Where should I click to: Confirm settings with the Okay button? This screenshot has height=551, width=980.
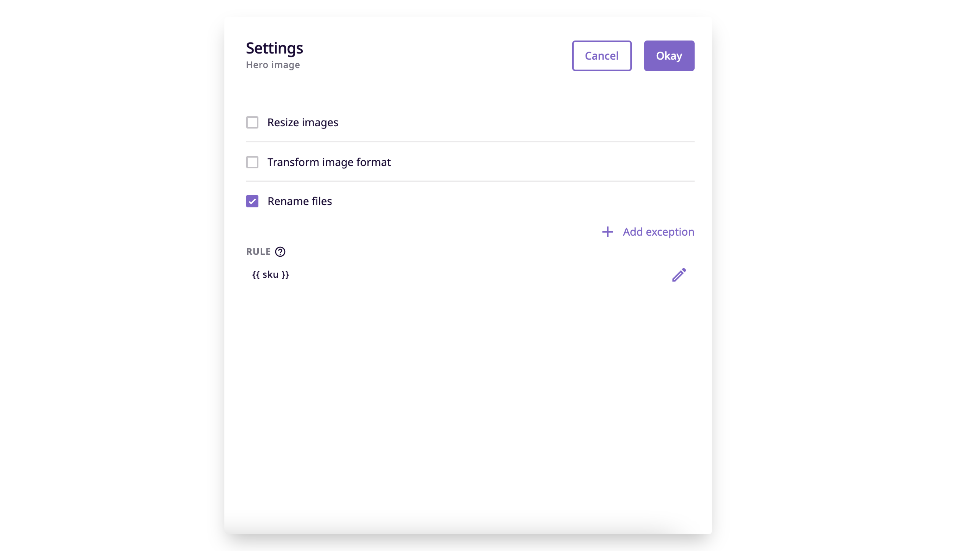pos(669,56)
